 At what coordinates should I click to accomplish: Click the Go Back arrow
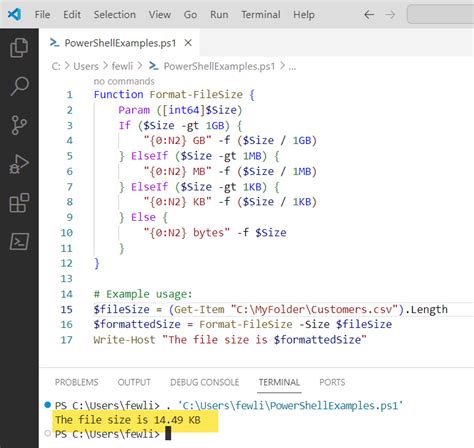click(x=369, y=15)
